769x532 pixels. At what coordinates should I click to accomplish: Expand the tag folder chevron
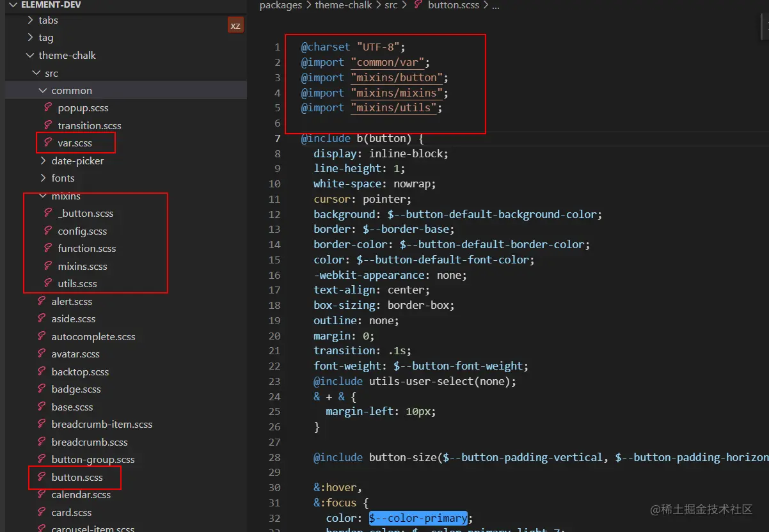(x=30, y=38)
